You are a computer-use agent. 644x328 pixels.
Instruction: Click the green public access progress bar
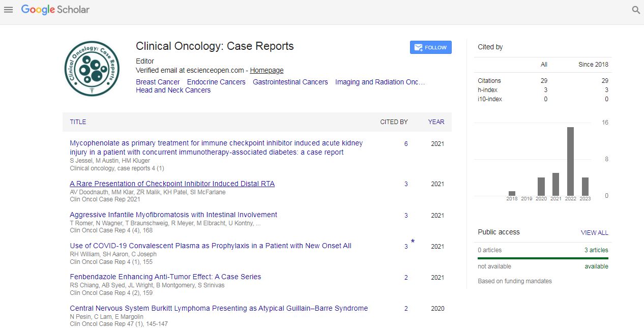pyautogui.click(x=543, y=258)
